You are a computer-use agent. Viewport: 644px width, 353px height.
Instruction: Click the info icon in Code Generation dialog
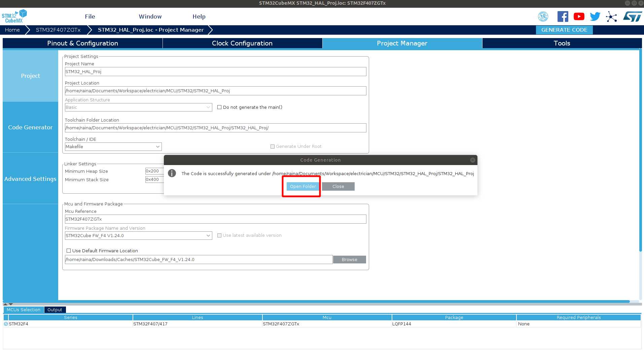(172, 173)
